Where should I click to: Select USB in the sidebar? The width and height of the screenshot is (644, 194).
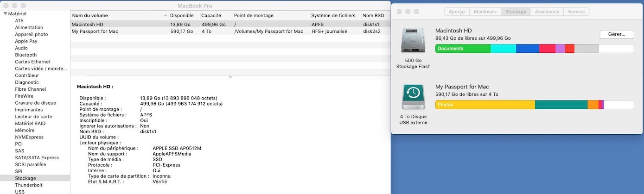19,192
